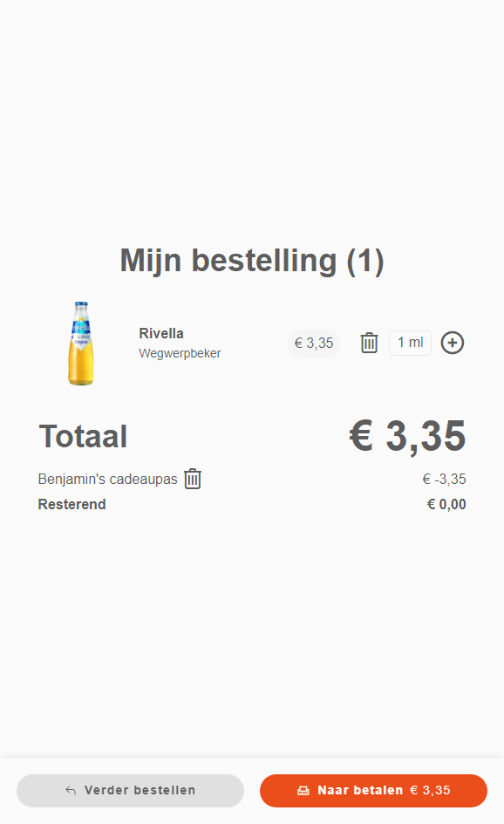
Task: Click the € -3,35 gift card deduction
Action: point(444,480)
